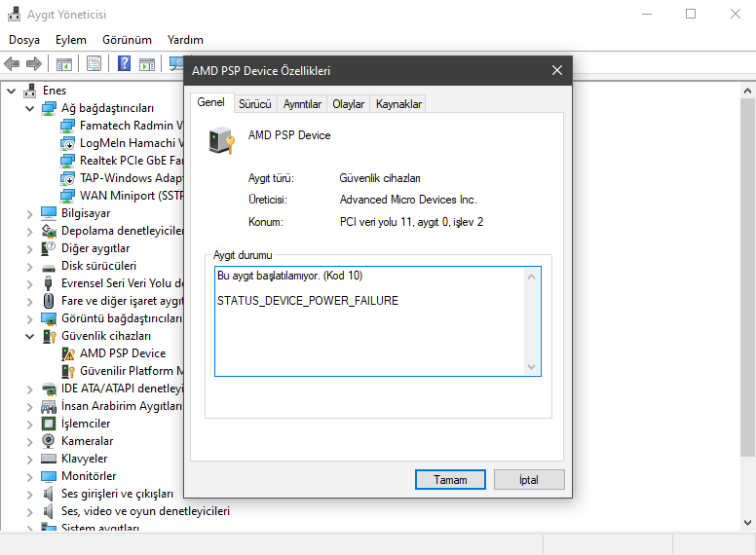Image resolution: width=756 pixels, height=555 pixels.
Task: Expand the Depolama denetleyicileri category
Action: 30,232
